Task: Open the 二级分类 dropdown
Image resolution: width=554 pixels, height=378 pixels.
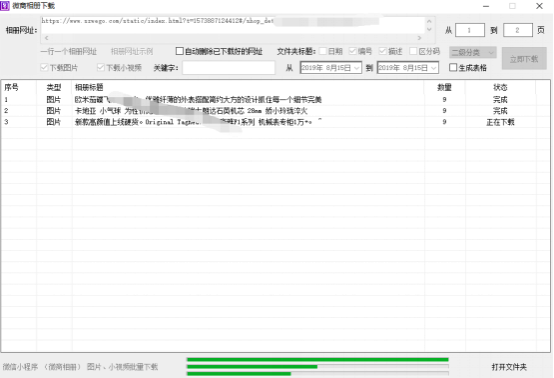Action: tap(473, 53)
